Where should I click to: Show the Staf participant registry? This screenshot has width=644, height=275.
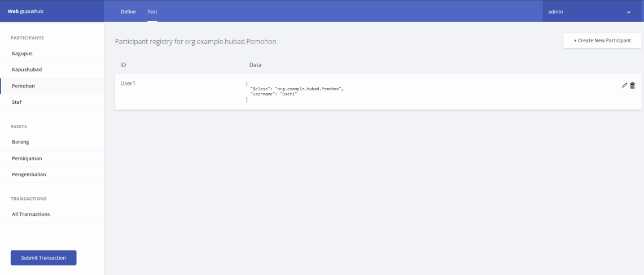[17, 102]
